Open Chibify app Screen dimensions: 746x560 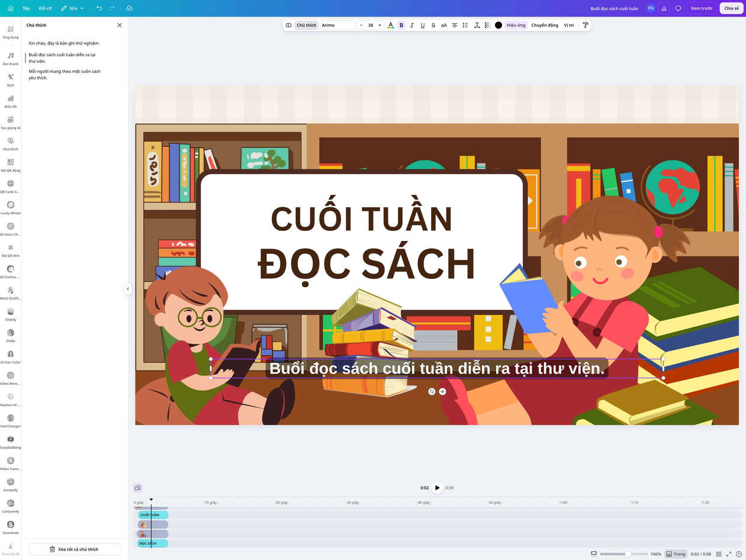coord(11,314)
